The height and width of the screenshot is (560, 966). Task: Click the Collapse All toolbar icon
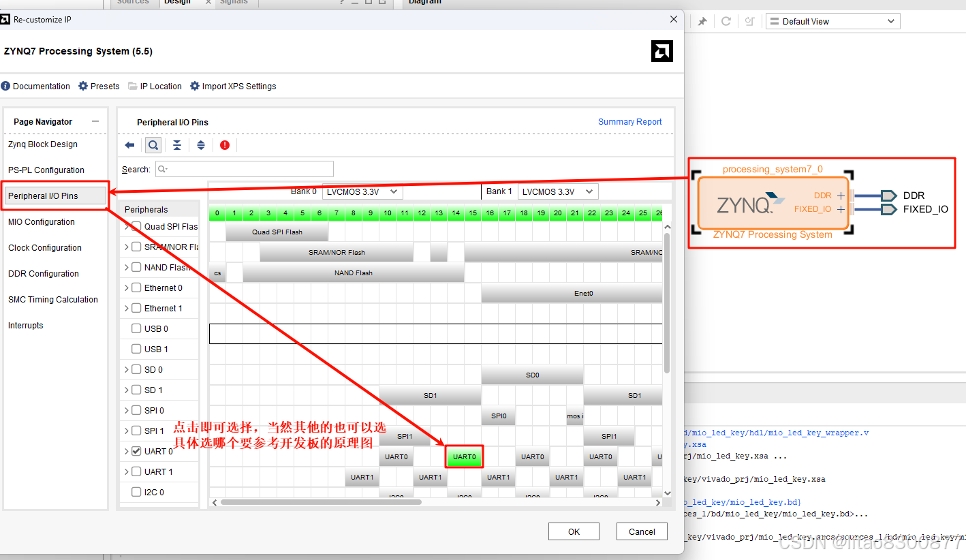tap(177, 145)
